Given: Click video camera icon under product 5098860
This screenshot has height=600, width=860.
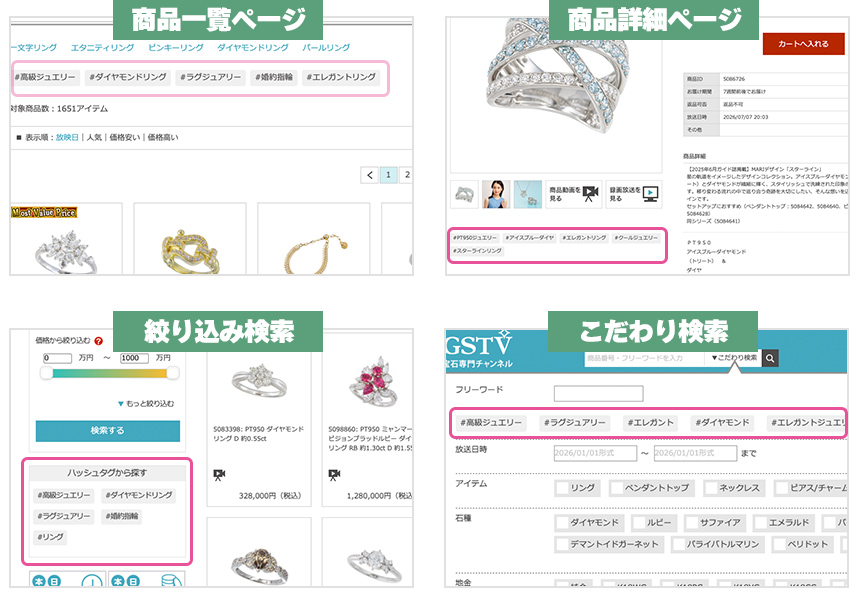Looking at the screenshot, I should (x=335, y=474).
